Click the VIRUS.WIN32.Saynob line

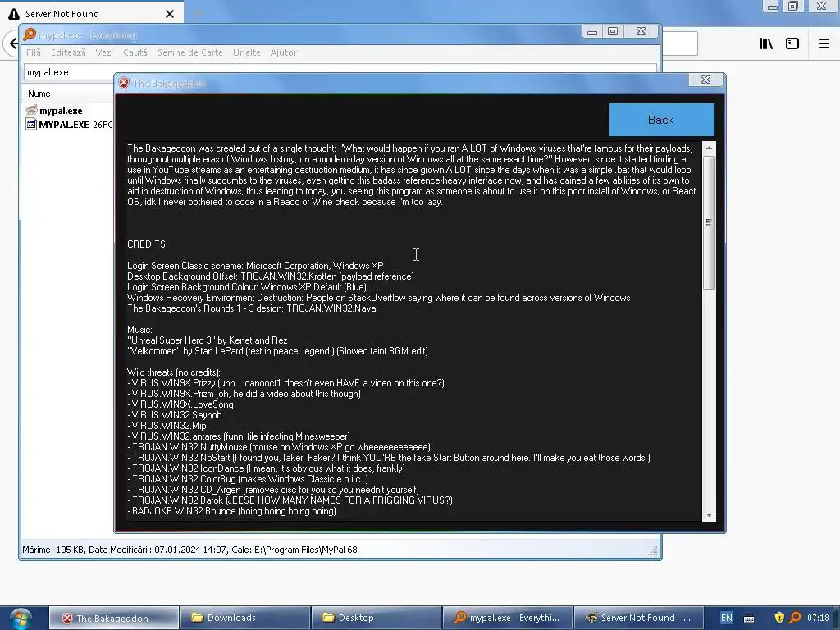point(174,415)
